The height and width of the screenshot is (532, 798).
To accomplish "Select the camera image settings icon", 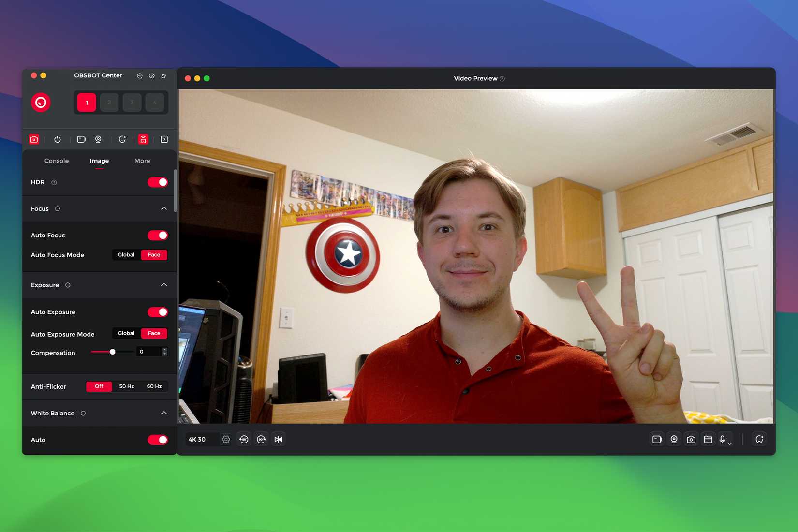I will pyautogui.click(x=34, y=139).
